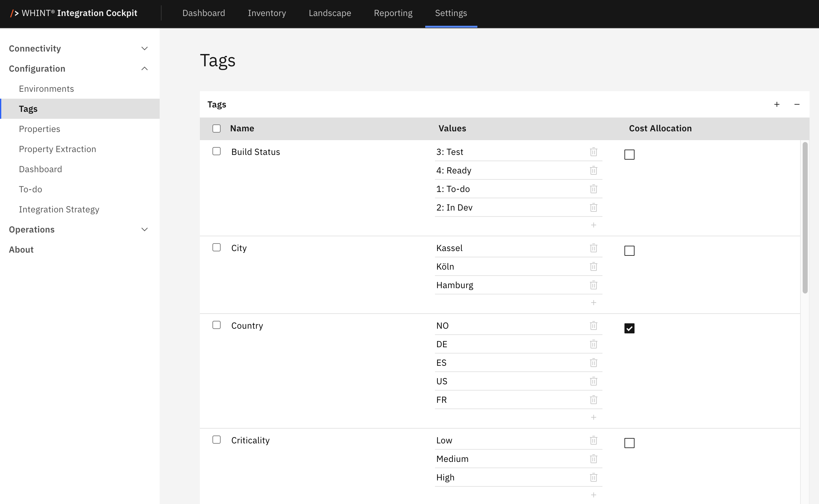Click the Values column header
The width and height of the screenshot is (819, 504).
tap(452, 128)
